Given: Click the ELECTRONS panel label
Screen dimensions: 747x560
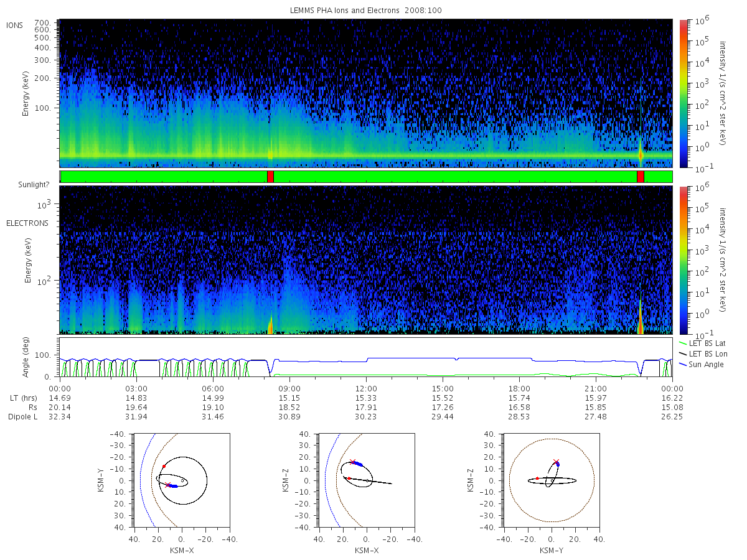Looking at the screenshot, I should point(27,223).
